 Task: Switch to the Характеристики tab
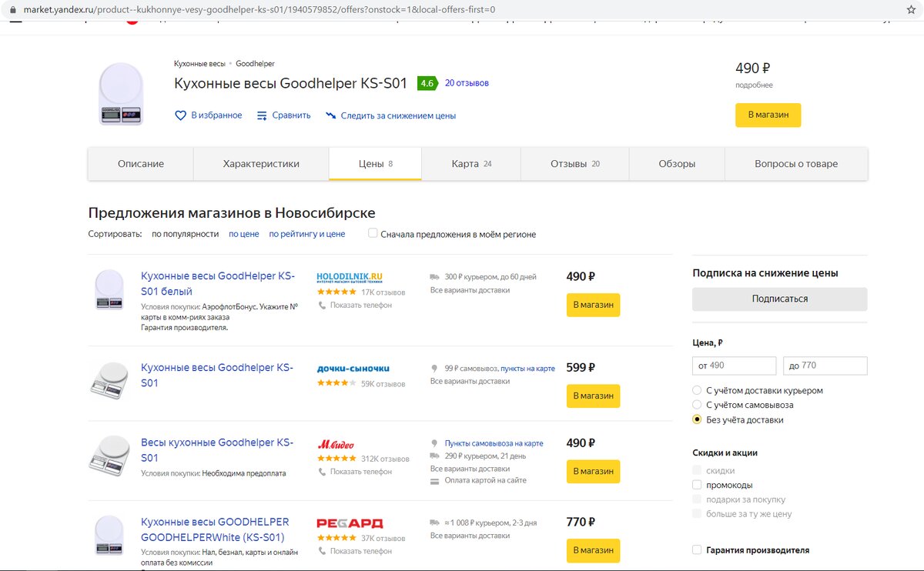[261, 164]
